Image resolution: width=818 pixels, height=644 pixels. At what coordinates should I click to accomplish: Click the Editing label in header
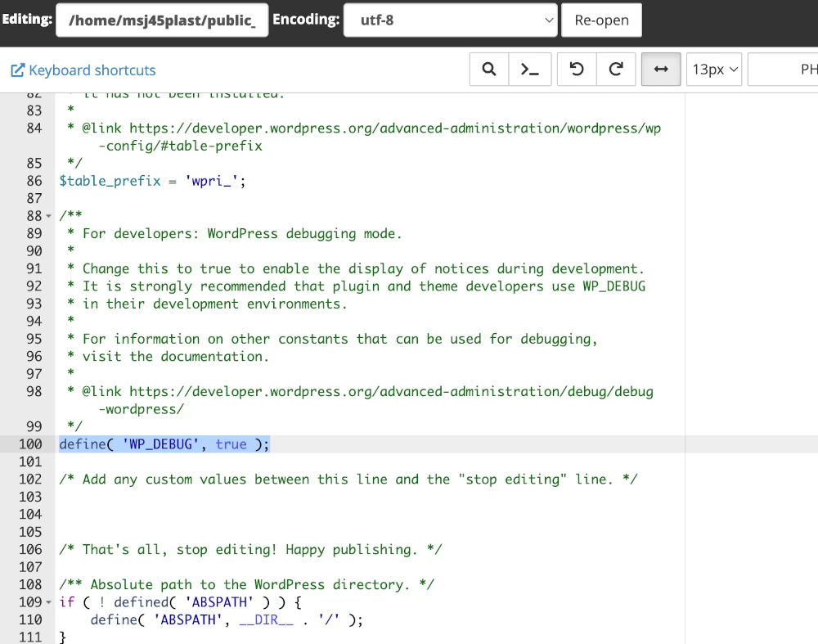(27, 19)
